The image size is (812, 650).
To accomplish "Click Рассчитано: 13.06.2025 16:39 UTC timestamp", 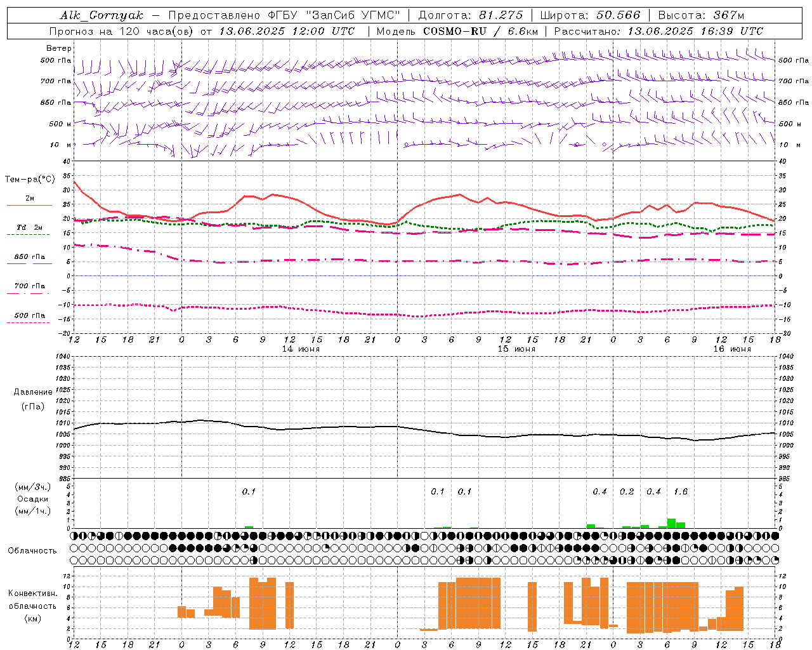I will (658, 31).
